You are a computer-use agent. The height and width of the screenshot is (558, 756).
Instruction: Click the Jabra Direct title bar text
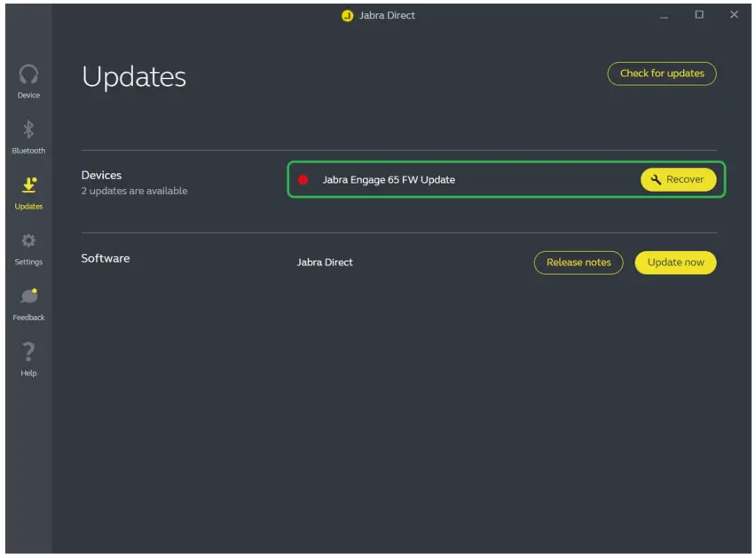388,15
